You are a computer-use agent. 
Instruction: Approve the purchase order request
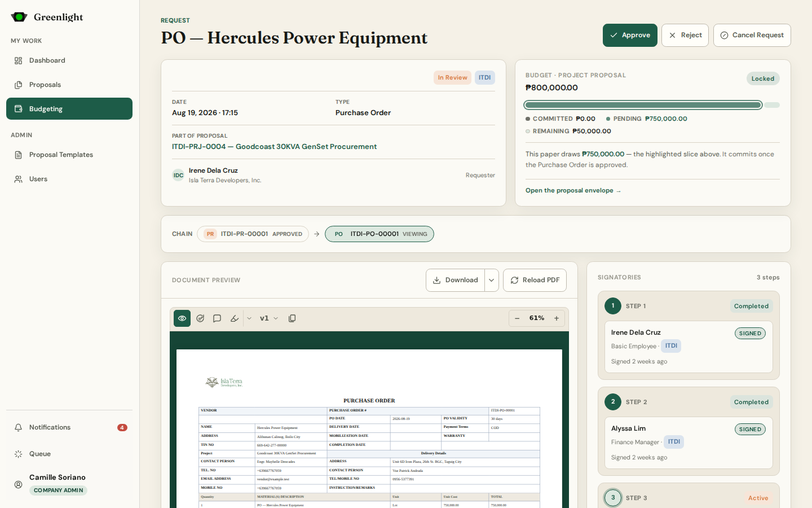click(x=630, y=35)
